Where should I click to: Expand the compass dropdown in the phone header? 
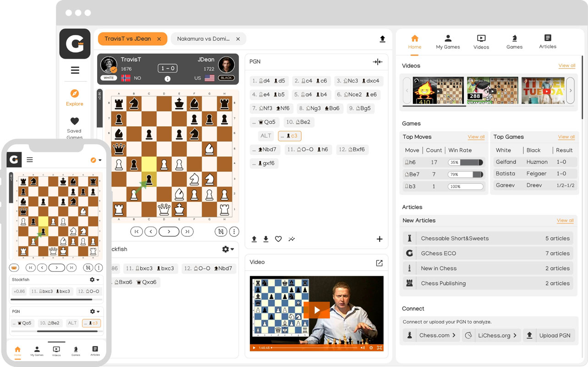point(96,160)
